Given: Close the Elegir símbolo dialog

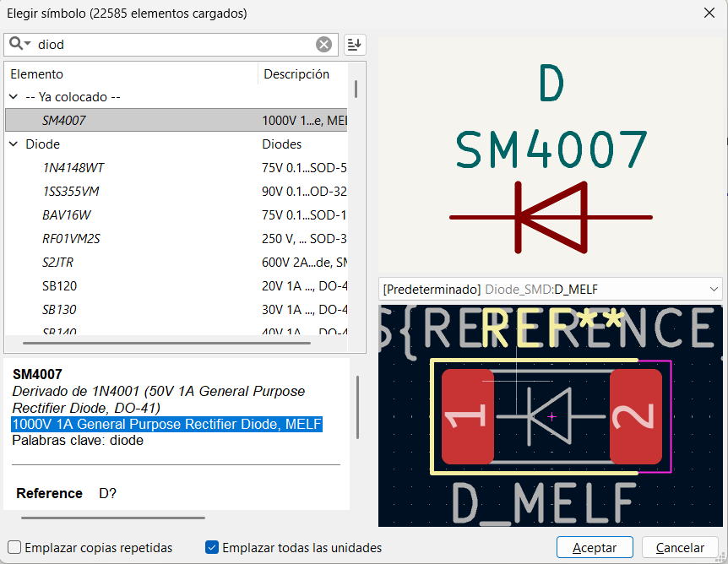Looking at the screenshot, I should coord(709,13).
